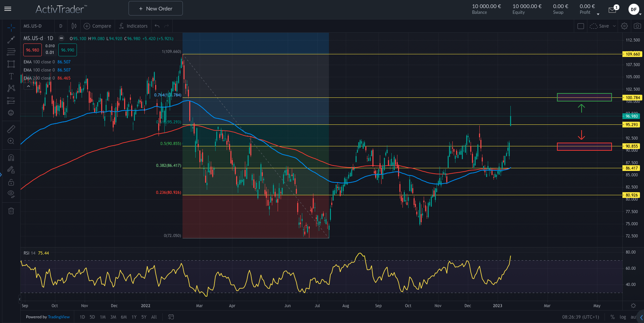This screenshot has height=323, width=644.
Task: Click the zoom in magnifier tool
Action: pyautogui.click(x=11, y=141)
